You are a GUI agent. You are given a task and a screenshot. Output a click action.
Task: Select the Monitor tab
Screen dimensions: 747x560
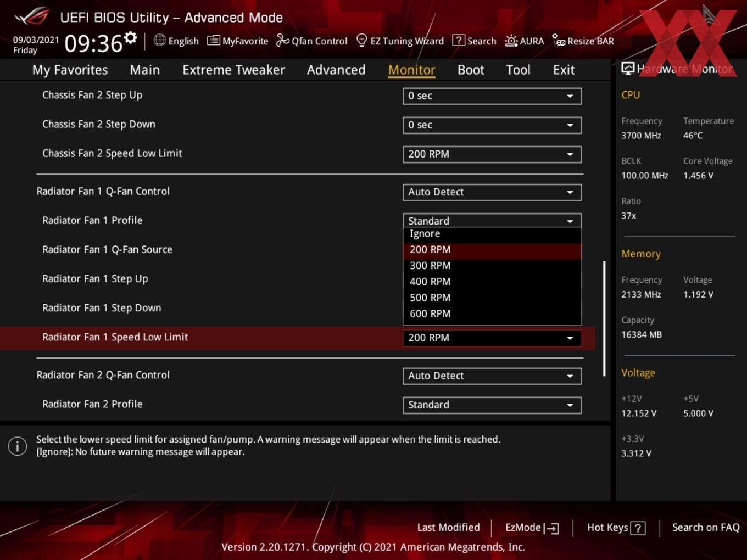coord(411,70)
